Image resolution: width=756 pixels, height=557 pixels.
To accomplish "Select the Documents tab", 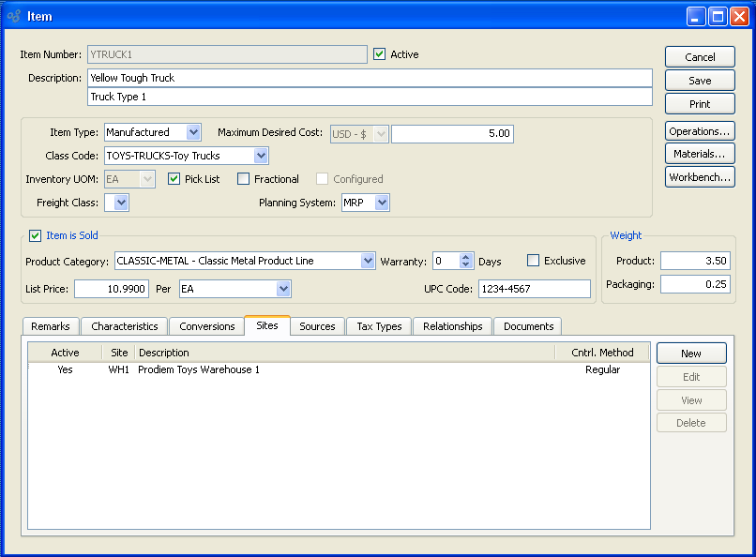I will click(x=528, y=326).
